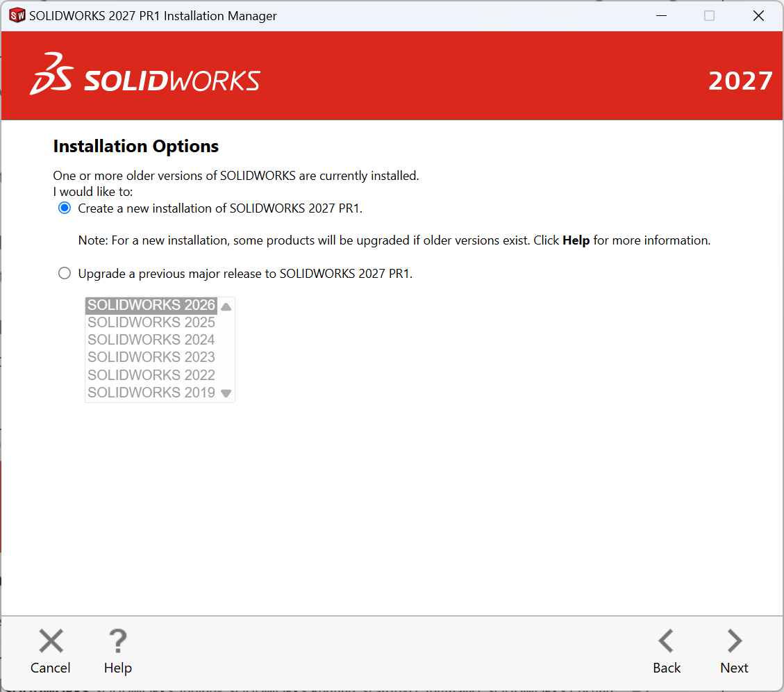Click the version list scroll down arrow
The height and width of the screenshot is (692, 784).
pyautogui.click(x=226, y=393)
